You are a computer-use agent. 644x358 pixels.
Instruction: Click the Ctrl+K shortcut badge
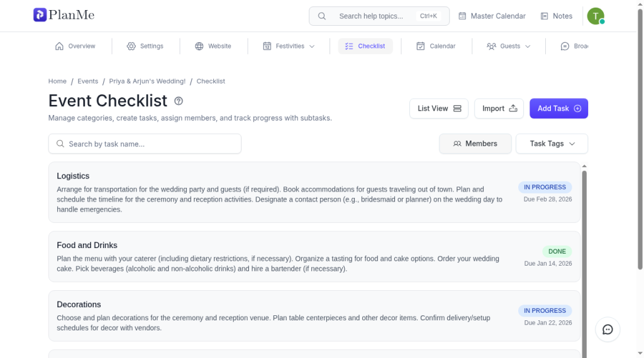coord(428,16)
